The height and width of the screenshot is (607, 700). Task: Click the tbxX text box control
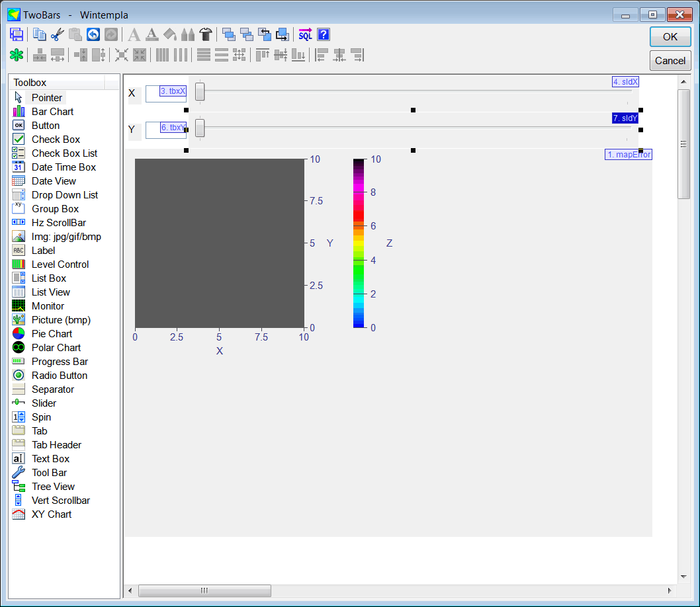[x=166, y=94]
